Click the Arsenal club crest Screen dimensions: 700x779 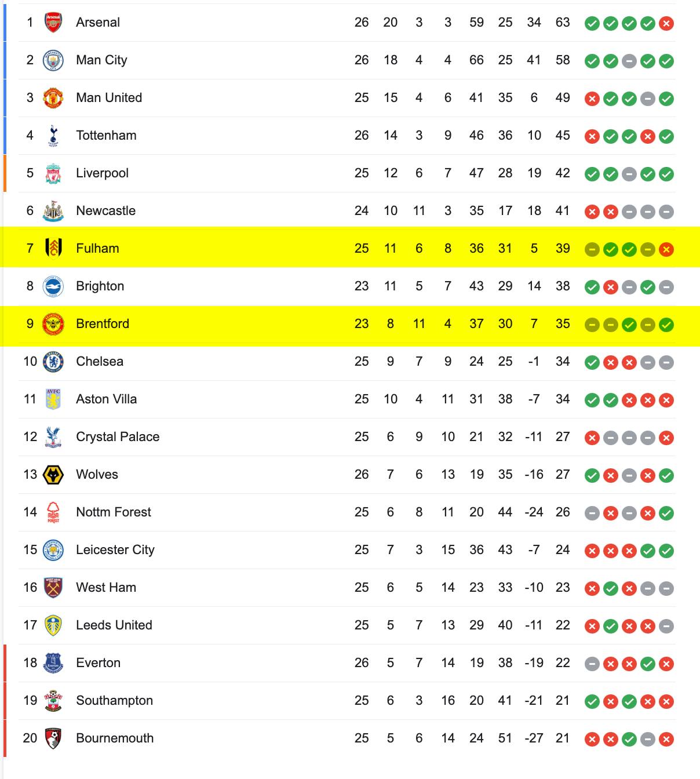point(53,23)
